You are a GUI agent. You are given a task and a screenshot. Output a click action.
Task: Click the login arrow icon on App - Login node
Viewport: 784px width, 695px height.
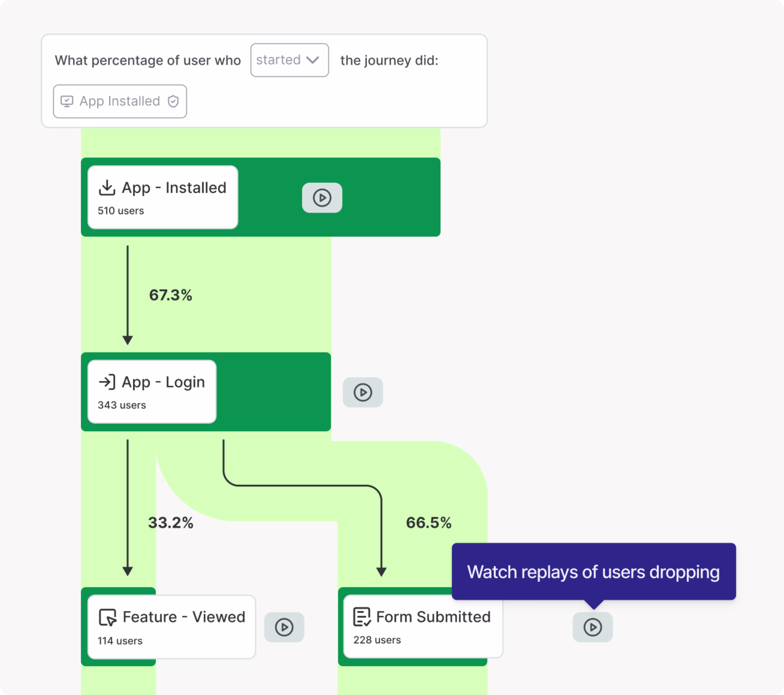pos(107,382)
